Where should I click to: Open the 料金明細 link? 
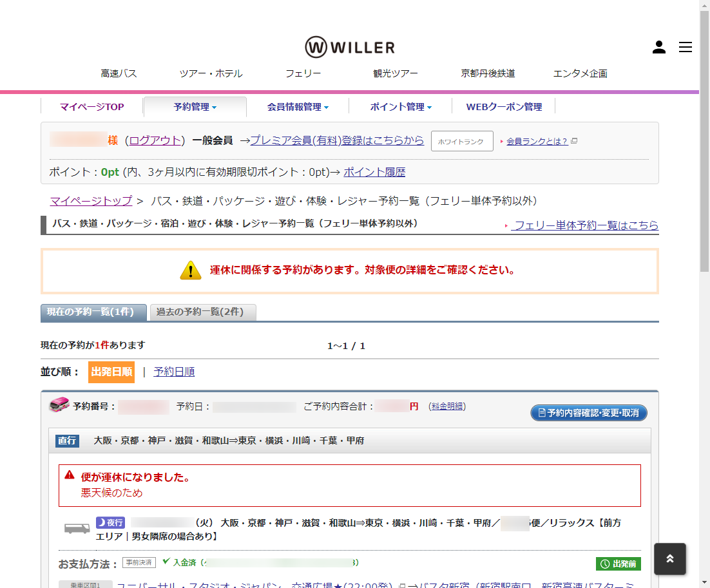pyautogui.click(x=447, y=406)
